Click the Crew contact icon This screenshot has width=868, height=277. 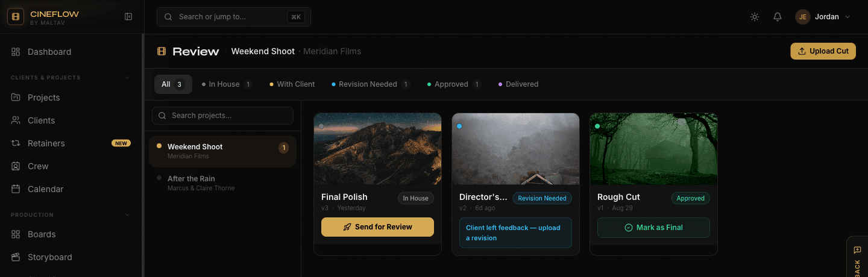pos(16,166)
